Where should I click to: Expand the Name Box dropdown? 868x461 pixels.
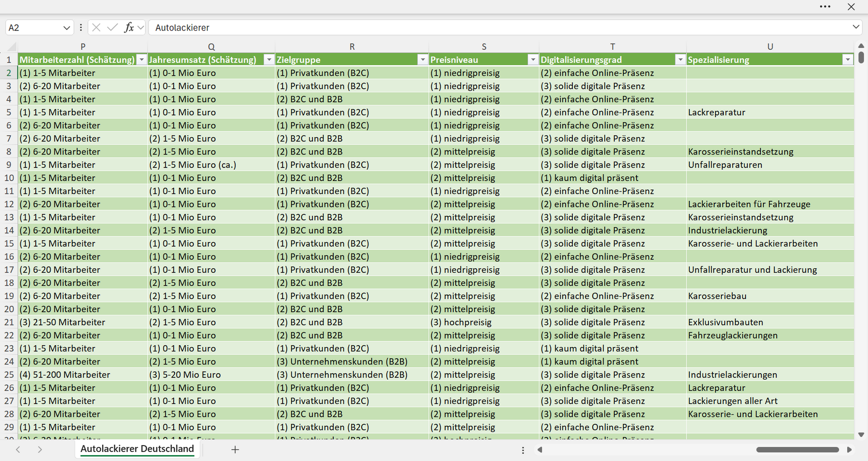(67, 28)
